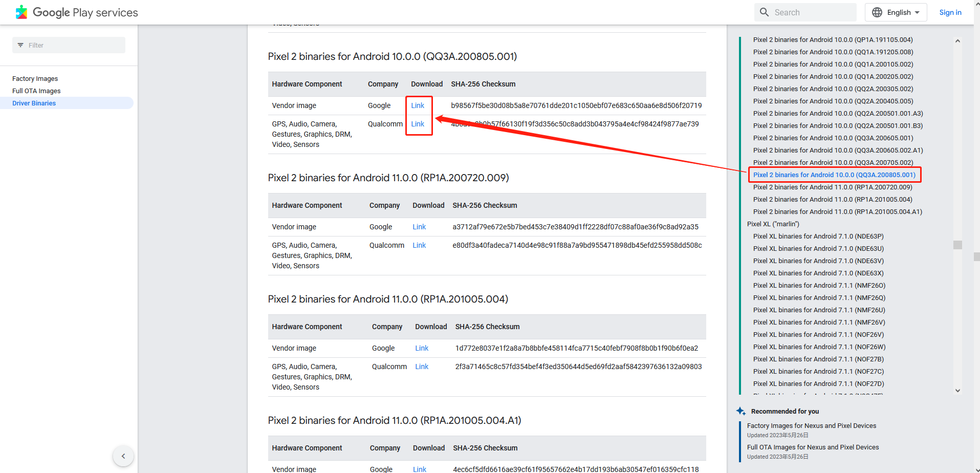
Task: Open recommended Full OTA Images for Nexus and Pixel
Action: pyautogui.click(x=813, y=447)
